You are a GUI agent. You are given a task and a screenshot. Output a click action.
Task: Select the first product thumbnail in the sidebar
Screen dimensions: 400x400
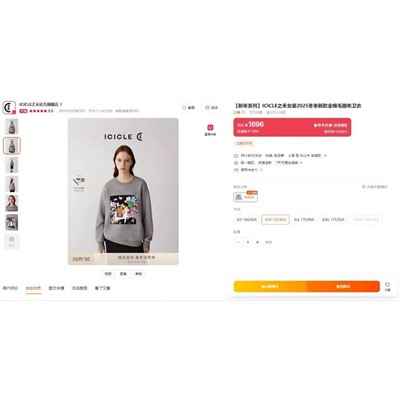tap(12, 126)
